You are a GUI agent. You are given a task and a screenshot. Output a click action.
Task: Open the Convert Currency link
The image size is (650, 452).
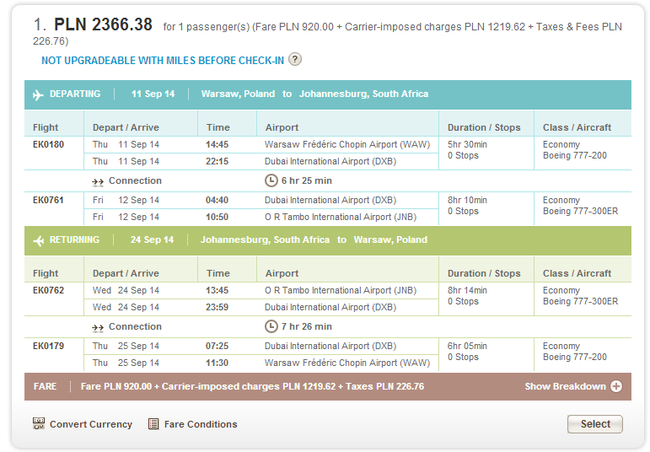point(90,424)
